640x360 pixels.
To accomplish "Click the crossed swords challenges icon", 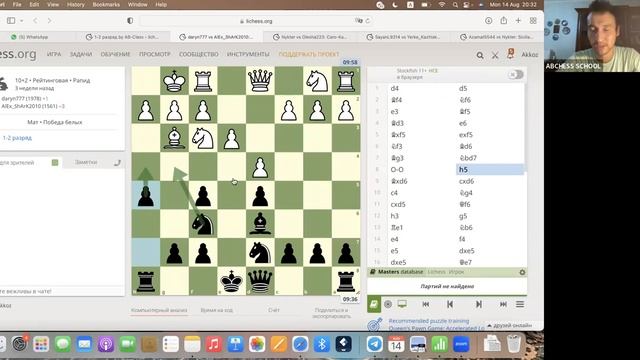I will click(x=495, y=55).
